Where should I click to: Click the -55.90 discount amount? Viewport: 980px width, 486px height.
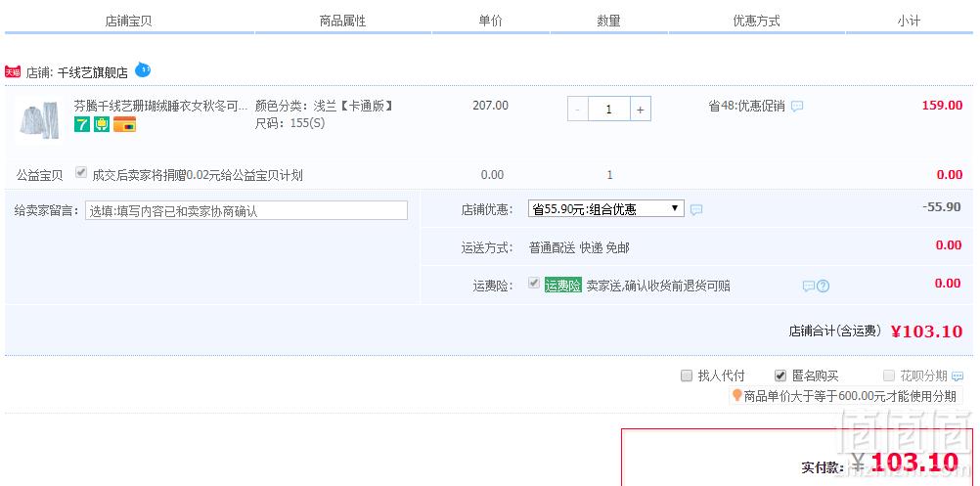point(942,206)
